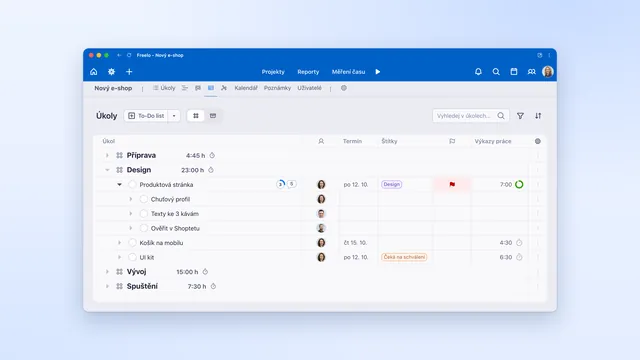The height and width of the screenshot is (360, 640).
Task: Open column settings circle in table header
Action: [x=538, y=141]
